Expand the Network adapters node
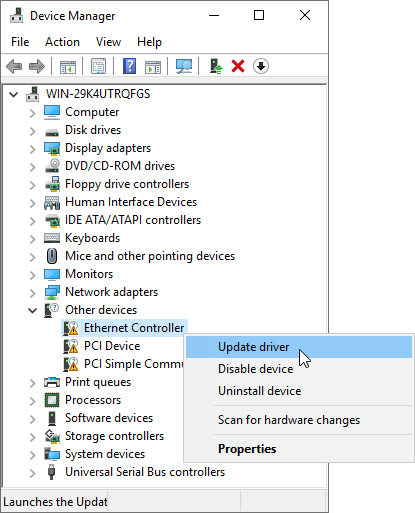The image size is (415, 513). (x=32, y=293)
